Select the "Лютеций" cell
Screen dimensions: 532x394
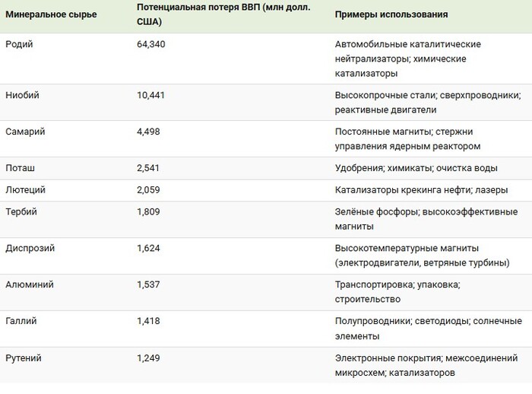(x=24, y=190)
